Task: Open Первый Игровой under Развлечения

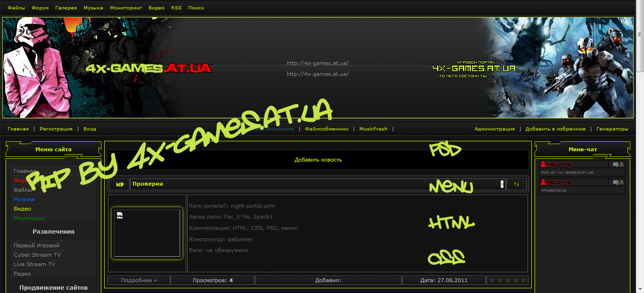Action: (36, 245)
